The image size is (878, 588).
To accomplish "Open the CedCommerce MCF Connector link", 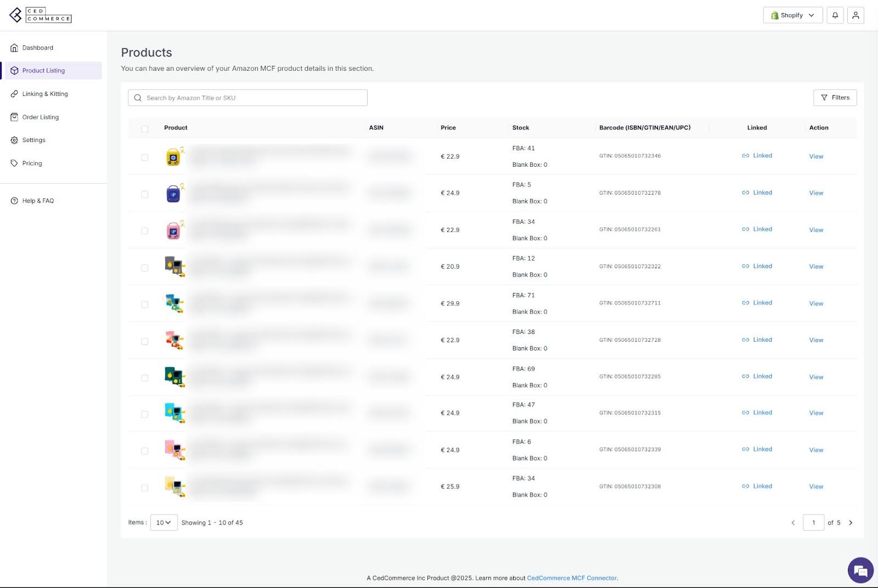I will (571, 578).
